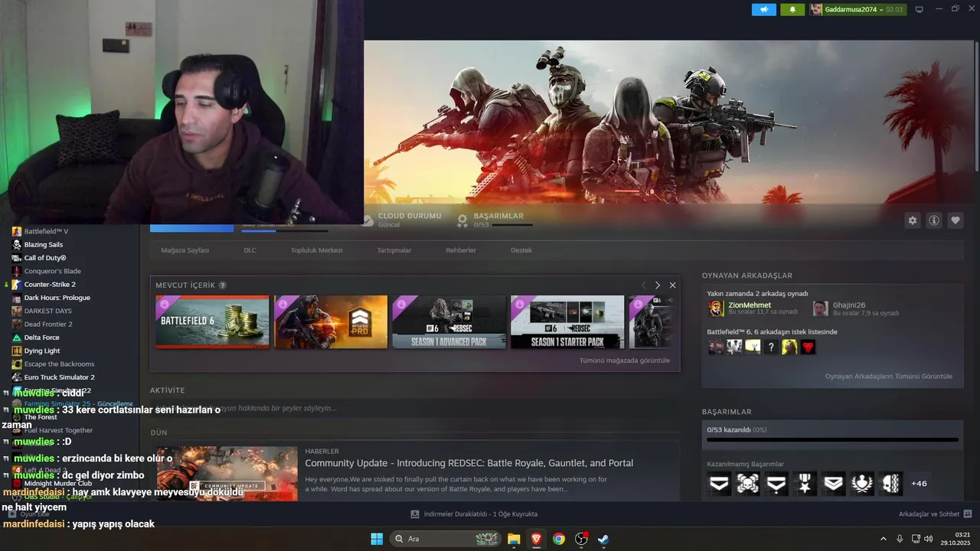This screenshot has height=551, width=980.
Task: Click the wreath achievement icon
Action: click(862, 484)
